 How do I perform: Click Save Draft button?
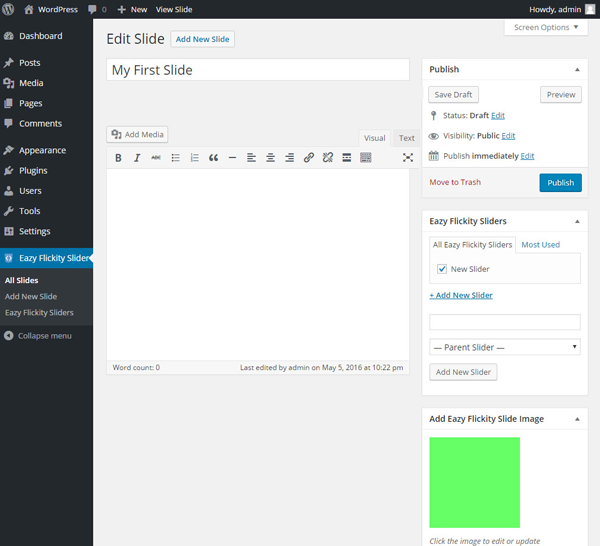click(453, 95)
